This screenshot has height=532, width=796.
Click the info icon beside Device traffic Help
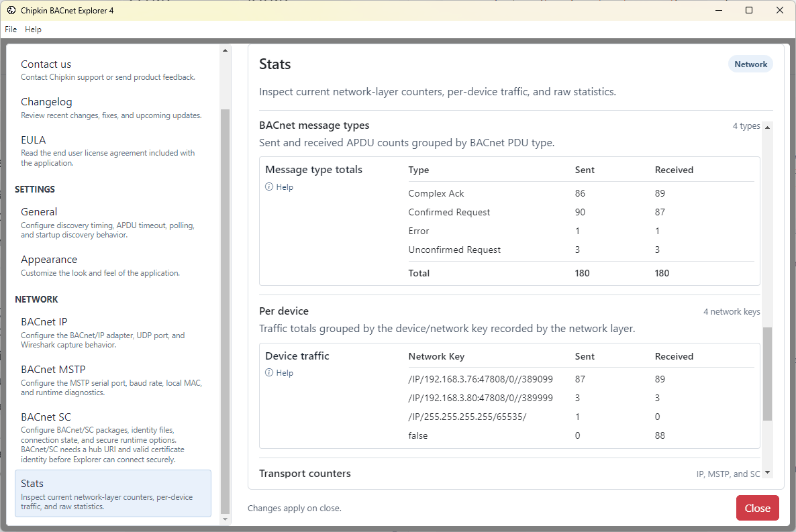(269, 372)
